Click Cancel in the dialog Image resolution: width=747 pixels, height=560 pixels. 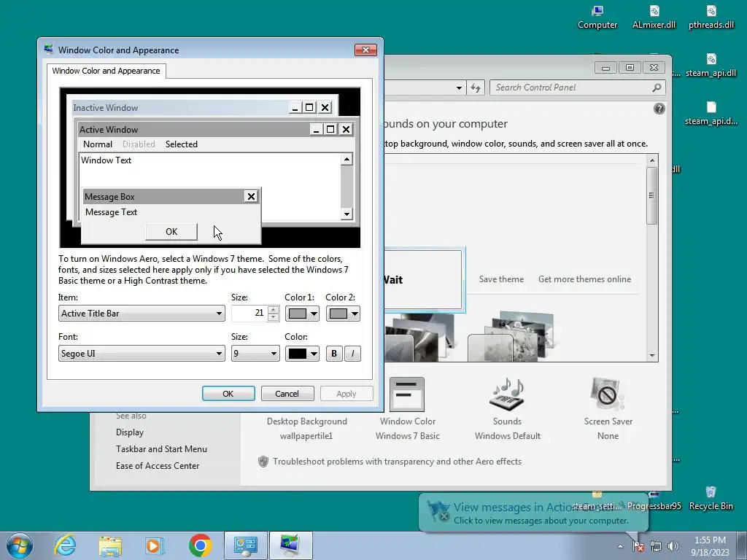tap(287, 394)
